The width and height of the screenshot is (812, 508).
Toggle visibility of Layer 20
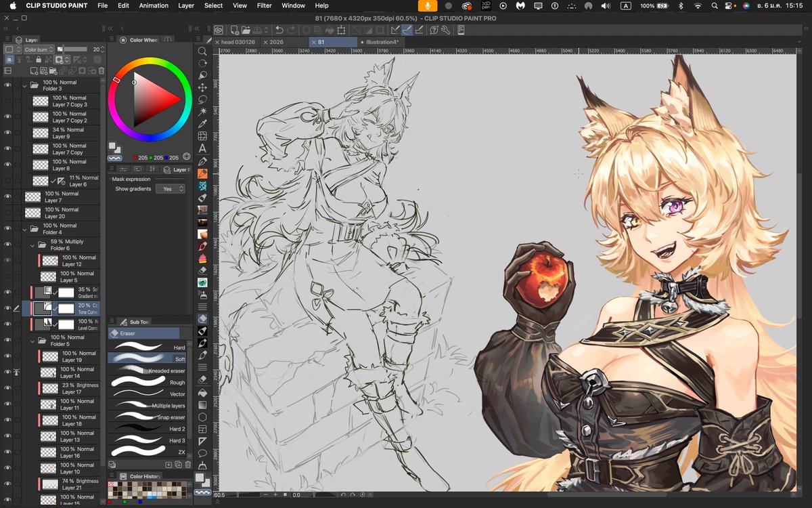pos(7,213)
